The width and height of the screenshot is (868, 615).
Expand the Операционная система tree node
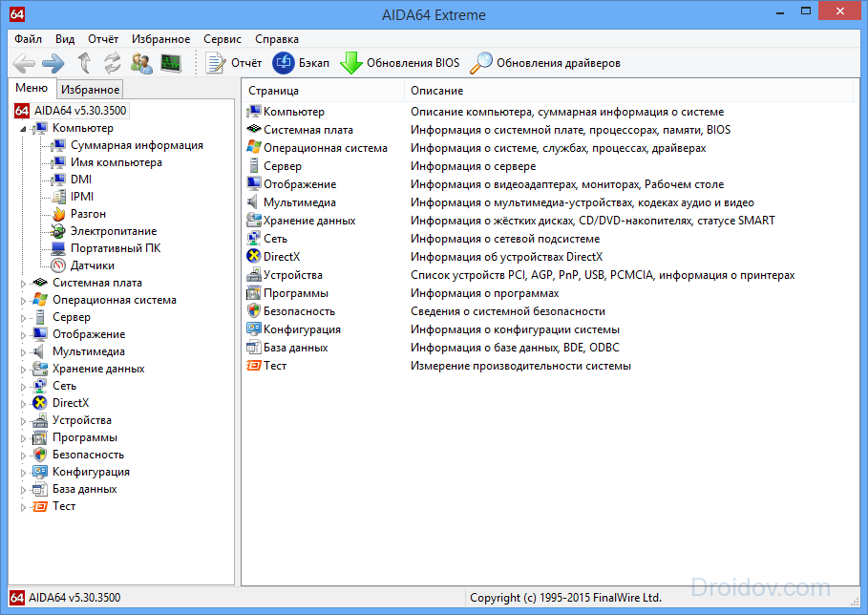[x=23, y=300]
